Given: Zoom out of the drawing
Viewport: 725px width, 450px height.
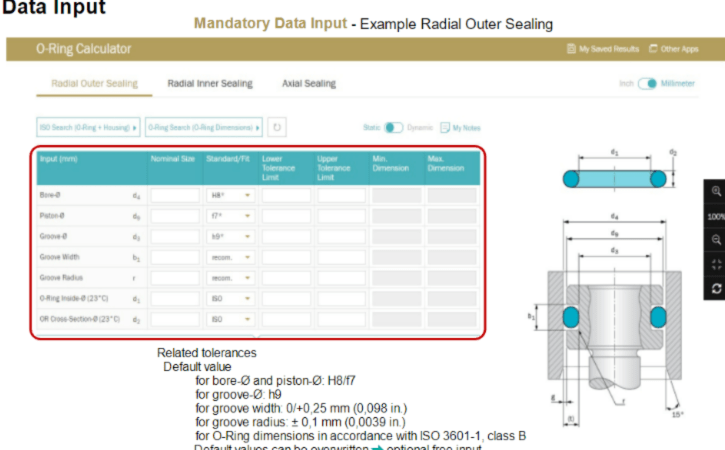Looking at the screenshot, I should pos(716,240).
